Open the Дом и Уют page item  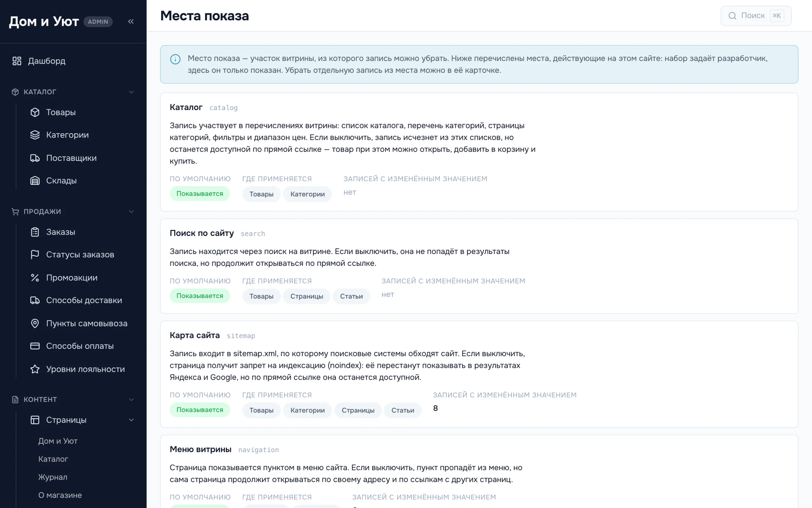click(x=58, y=441)
